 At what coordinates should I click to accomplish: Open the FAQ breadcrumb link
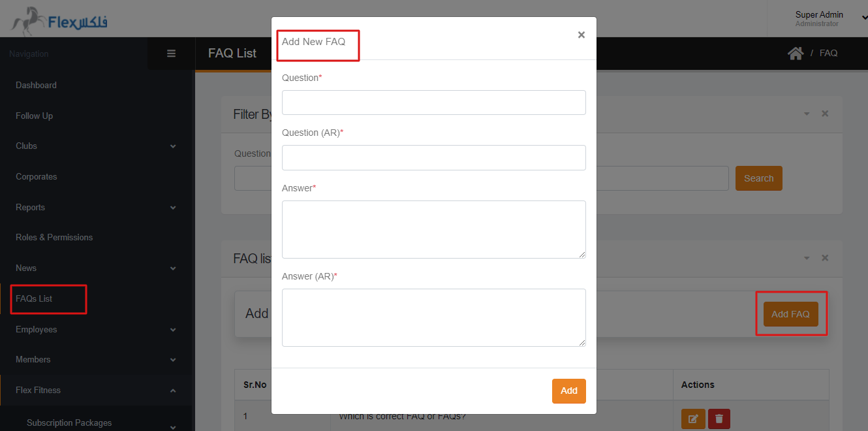pos(828,53)
